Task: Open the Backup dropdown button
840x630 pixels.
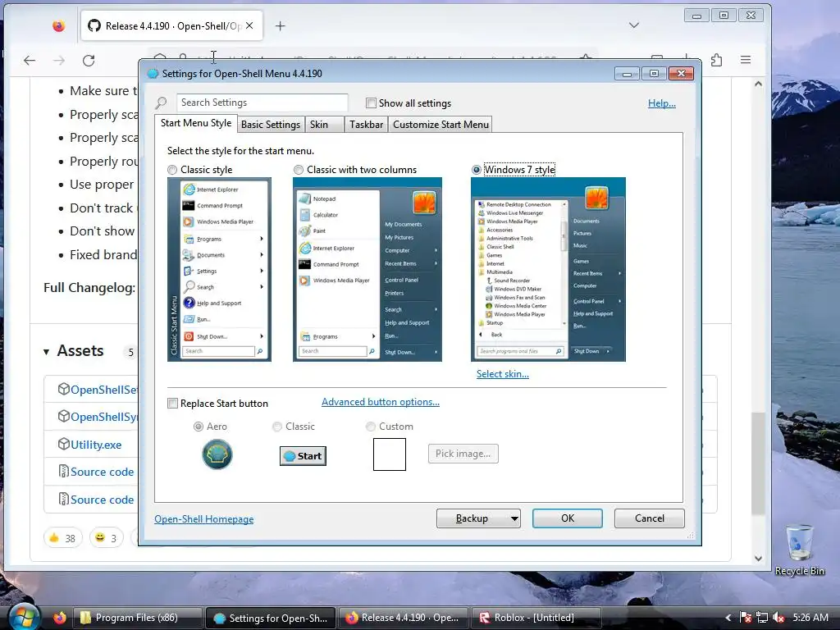Action: (x=478, y=518)
